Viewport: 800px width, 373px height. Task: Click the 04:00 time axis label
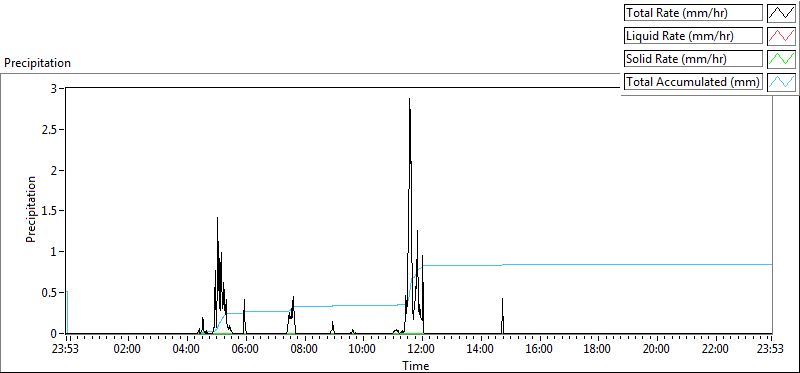coord(186,350)
